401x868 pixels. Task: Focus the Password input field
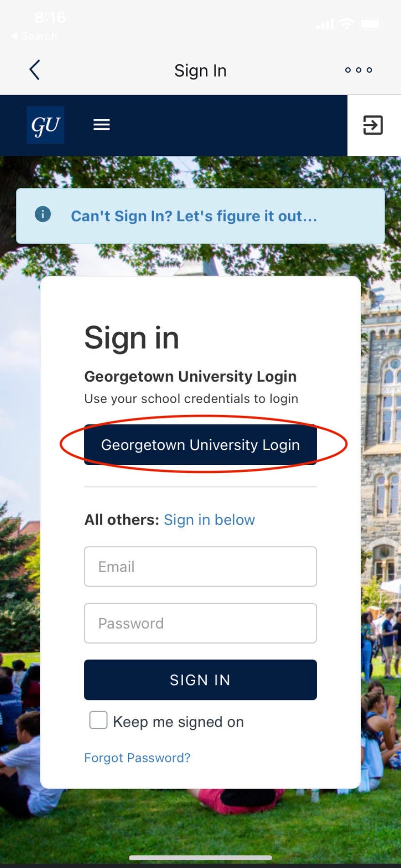coord(200,623)
